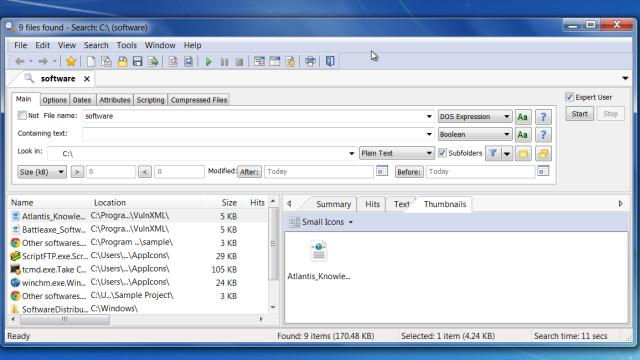Click the right arrow to scroll preview tabs

tap(620, 204)
